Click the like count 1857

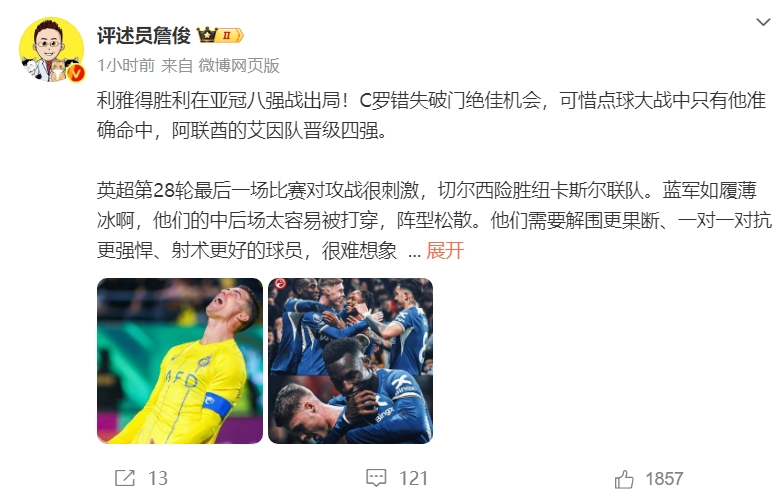tap(664, 479)
